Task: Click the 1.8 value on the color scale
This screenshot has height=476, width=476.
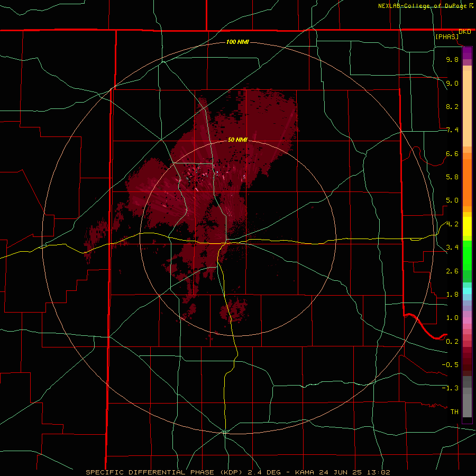Action: 452,295
